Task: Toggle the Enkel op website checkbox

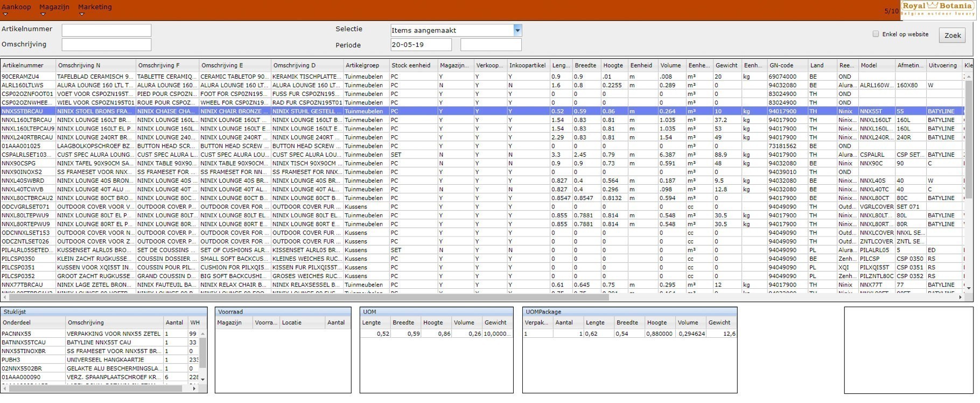Action: point(876,34)
